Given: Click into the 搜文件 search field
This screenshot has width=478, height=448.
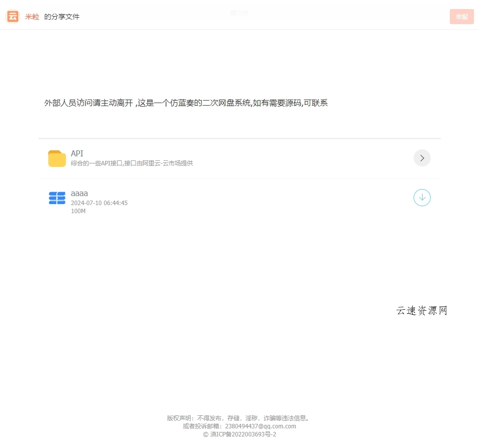Looking at the screenshot, I should tap(239, 13).
